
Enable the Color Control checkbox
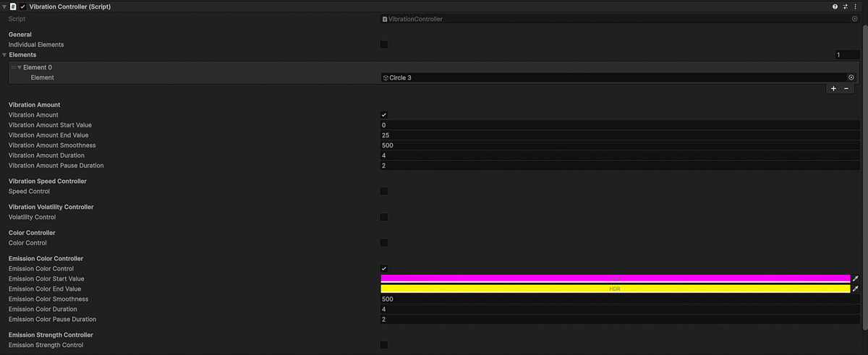tap(384, 243)
